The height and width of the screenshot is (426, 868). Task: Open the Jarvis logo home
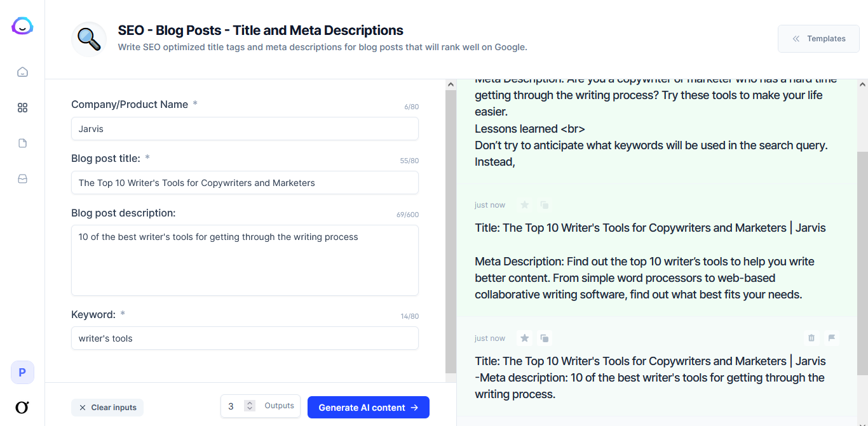point(22,26)
